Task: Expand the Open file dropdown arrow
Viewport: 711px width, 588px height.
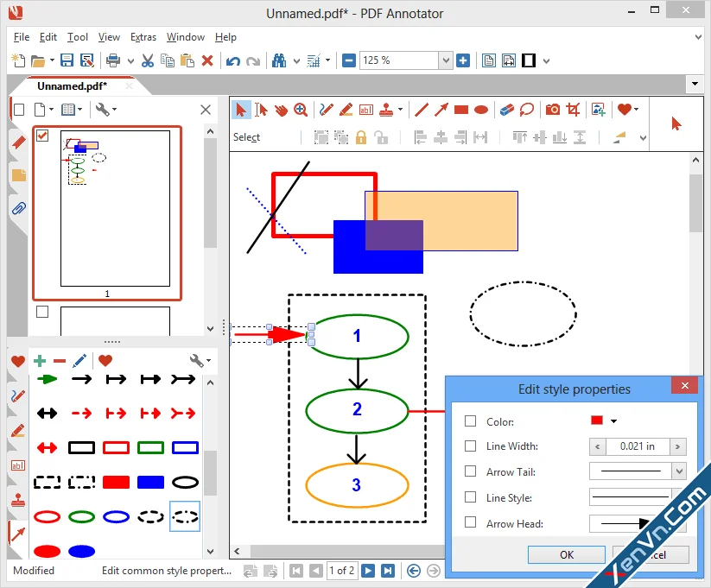Action: point(52,60)
